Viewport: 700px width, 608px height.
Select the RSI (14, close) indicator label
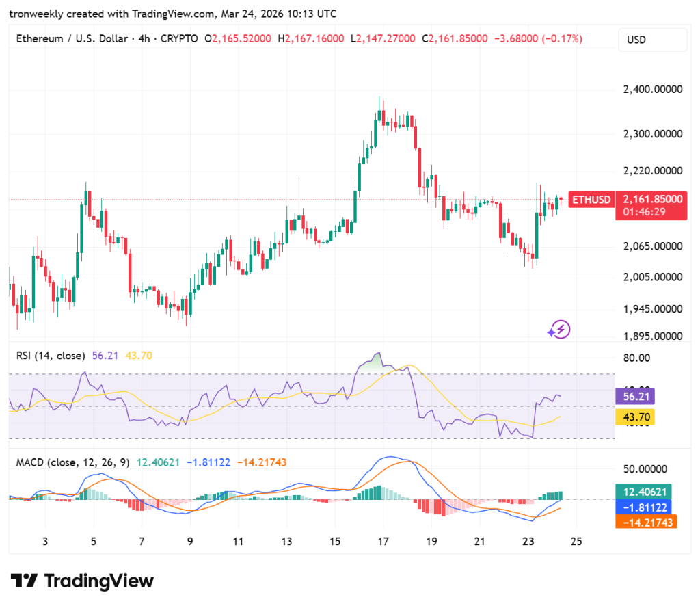click(x=51, y=356)
